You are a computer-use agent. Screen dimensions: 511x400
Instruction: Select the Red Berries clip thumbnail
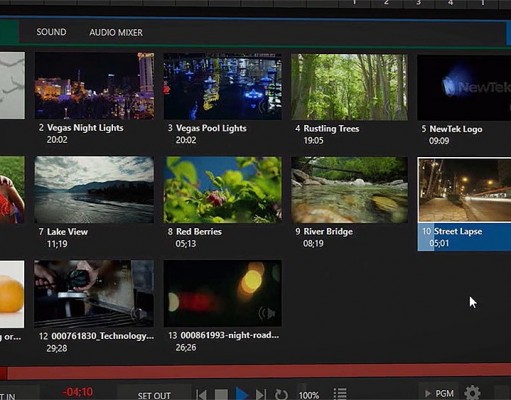point(222,190)
